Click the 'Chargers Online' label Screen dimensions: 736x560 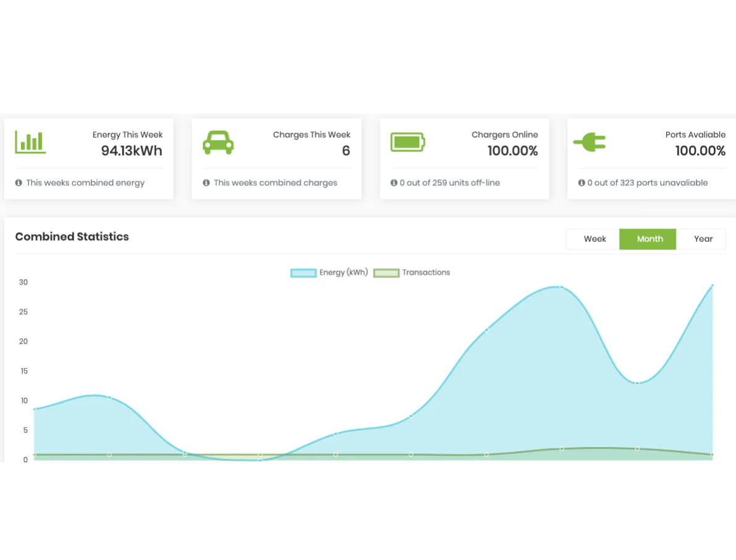tap(504, 135)
